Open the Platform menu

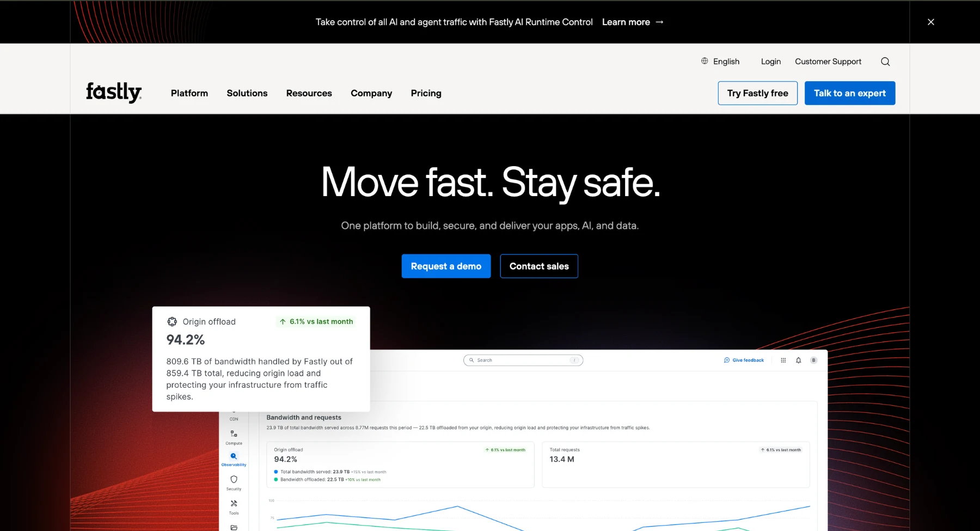(189, 93)
